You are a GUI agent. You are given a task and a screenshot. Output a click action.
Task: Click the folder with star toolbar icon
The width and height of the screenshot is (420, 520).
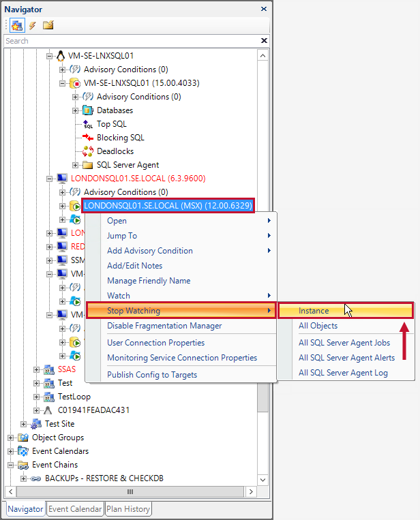tap(48, 25)
